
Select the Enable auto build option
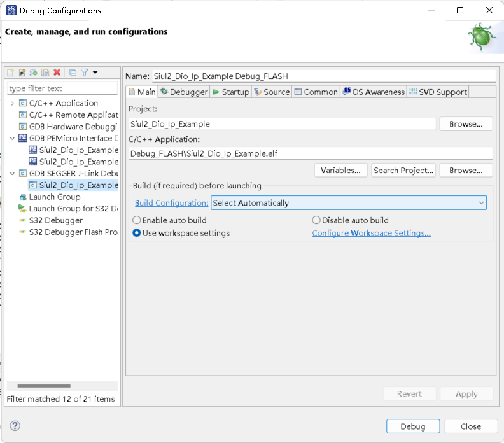click(x=137, y=220)
